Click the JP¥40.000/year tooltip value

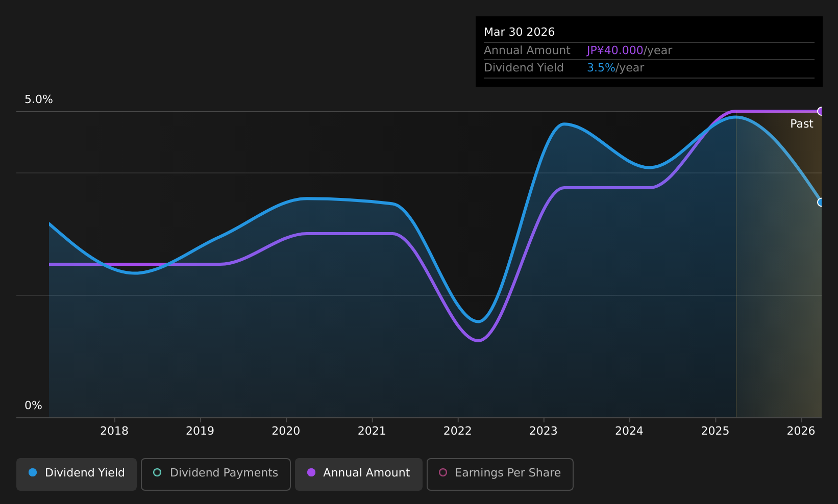(x=629, y=51)
